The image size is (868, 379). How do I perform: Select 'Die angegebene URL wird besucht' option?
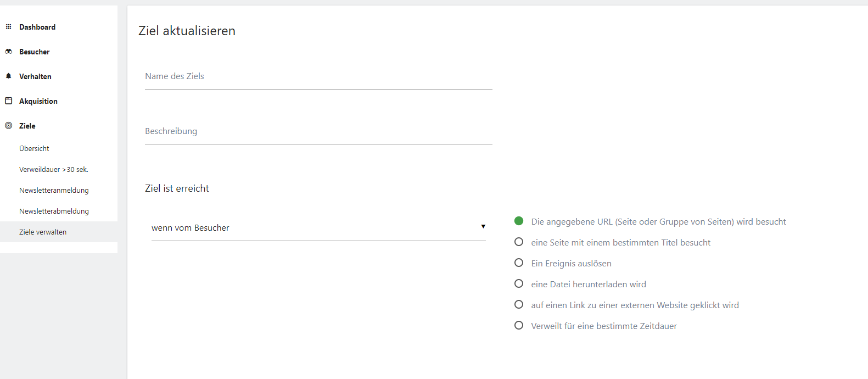(x=519, y=221)
